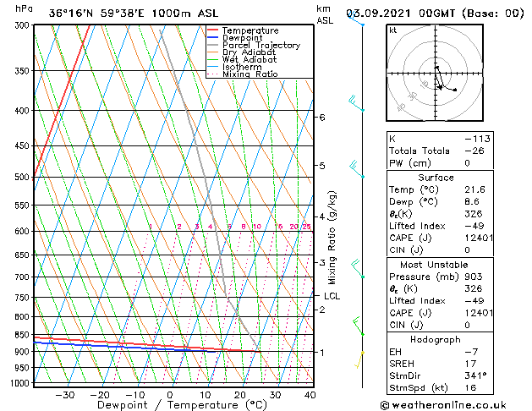
Task: Click the Hodograph section heading
Action: pos(436,339)
